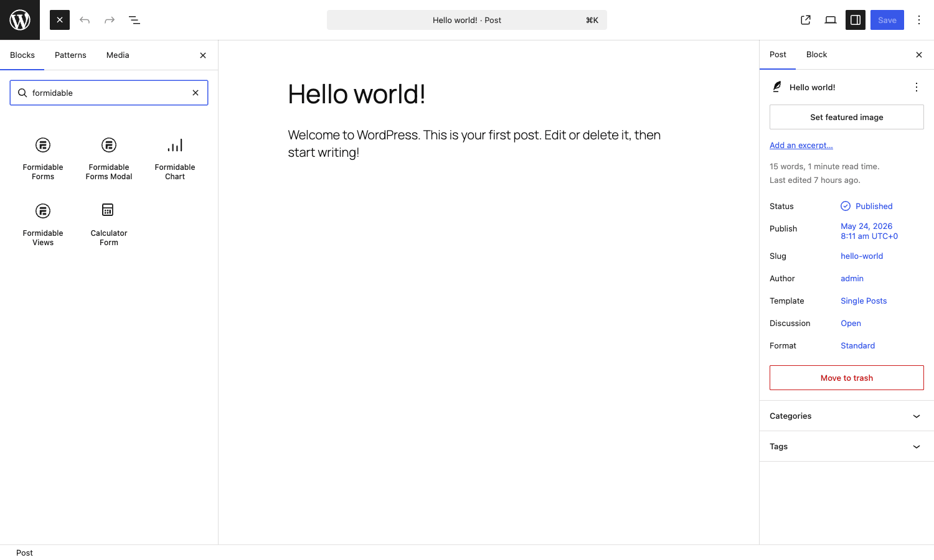
Task: Insert the Formidable Forms block
Action: coord(43,159)
